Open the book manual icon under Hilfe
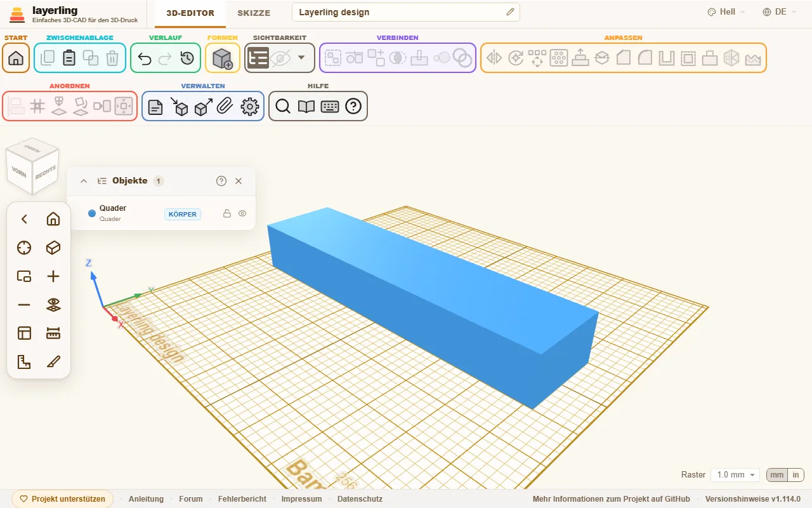This screenshot has width=812, height=508. [306, 107]
